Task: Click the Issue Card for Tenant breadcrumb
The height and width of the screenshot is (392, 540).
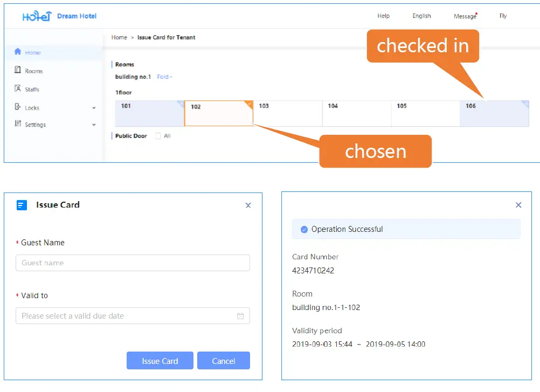Action: click(167, 37)
